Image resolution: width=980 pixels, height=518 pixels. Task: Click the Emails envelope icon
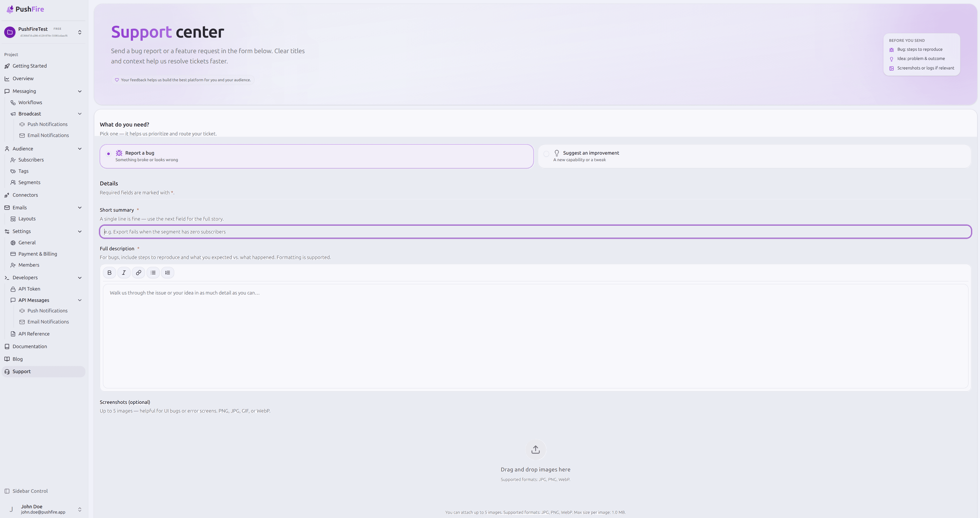click(7, 208)
